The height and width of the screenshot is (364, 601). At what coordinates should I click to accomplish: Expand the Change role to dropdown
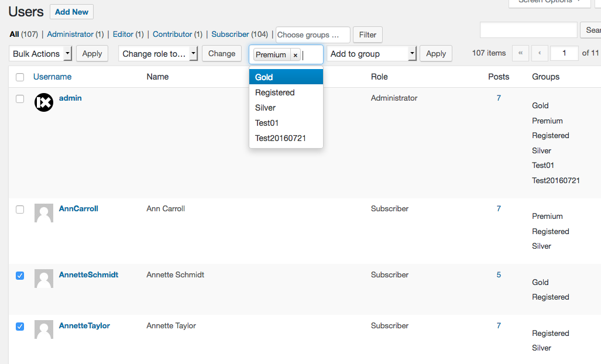click(x=158, y=54)
